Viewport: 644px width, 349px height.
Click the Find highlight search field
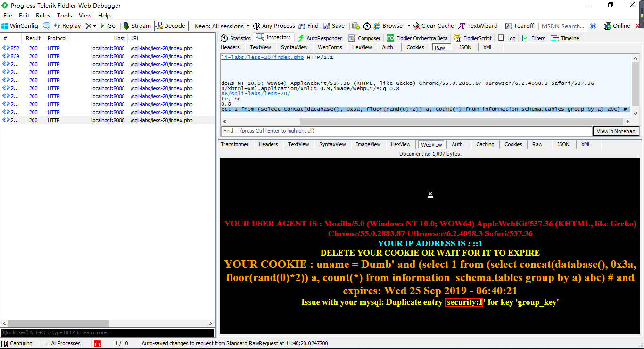point(406,131)
